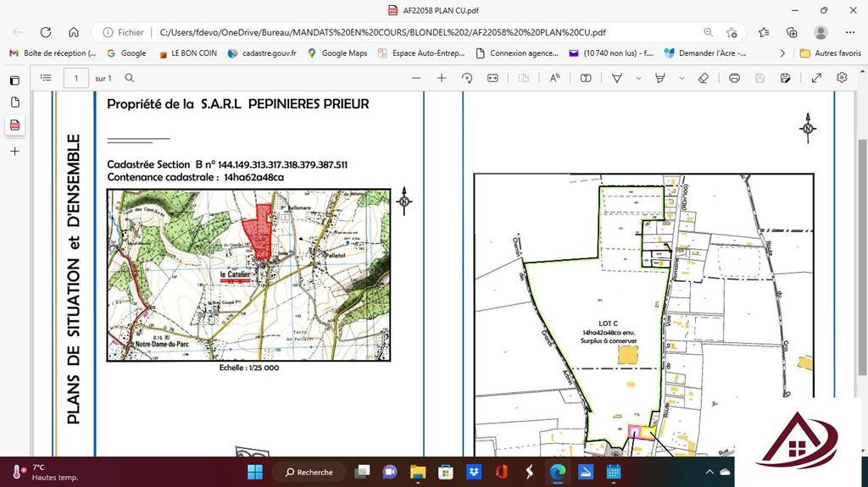This screenshot has width=868, height=487.
Task: Search in the PDF document
Action: point(129,78)
